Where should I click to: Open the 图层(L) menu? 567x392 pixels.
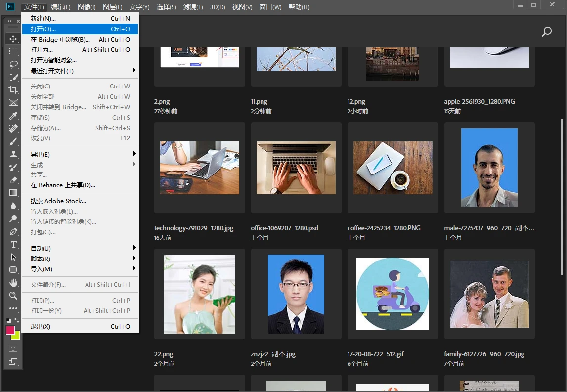tap(112, 7)
